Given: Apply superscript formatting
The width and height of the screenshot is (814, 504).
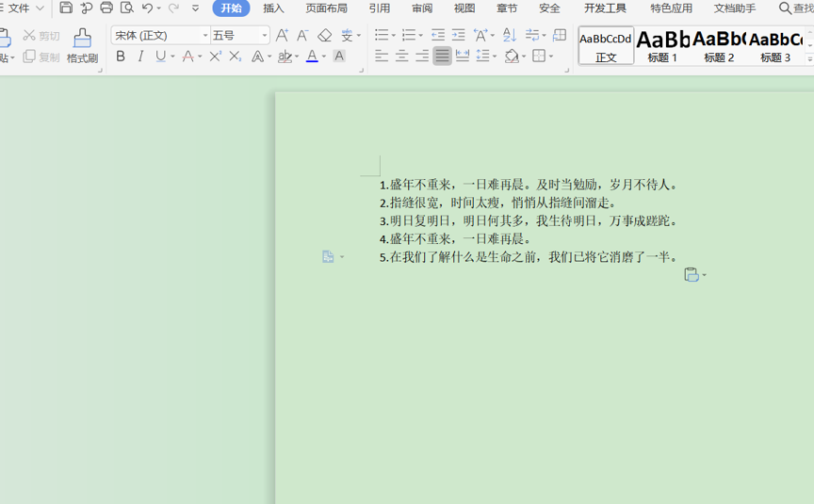Looking at the screenshot, I should (215, 57).
